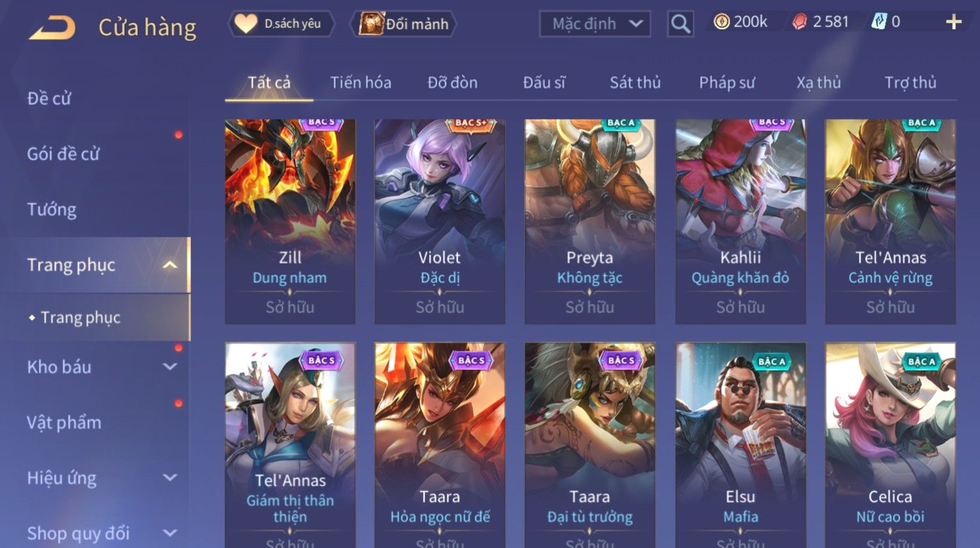Click the gold coin 200k icon
The image size is (980, 548).
(x=721, y=22)
